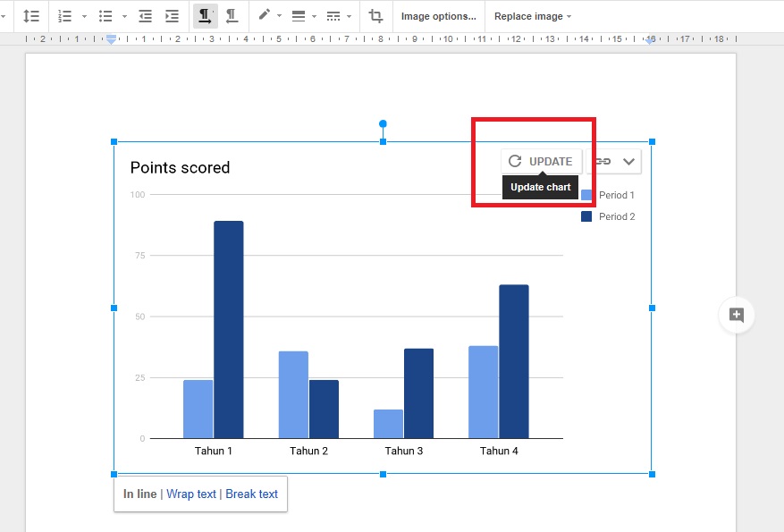
Task: Click the line spacing icon
Action: [31, 15]
